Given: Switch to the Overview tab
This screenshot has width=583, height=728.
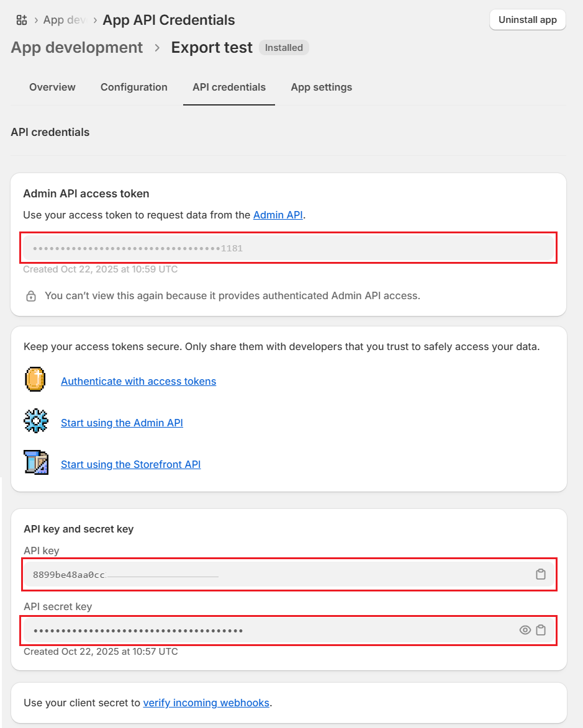Looking at the screenshot, I should pyautogui.click(x=52, y=88).
